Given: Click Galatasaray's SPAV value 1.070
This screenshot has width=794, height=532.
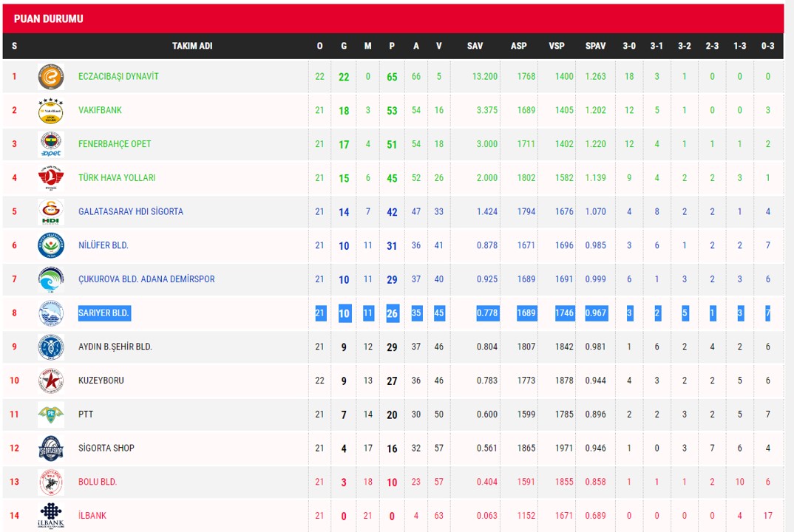Looking at the screenshot, I should tap(596, 211).
